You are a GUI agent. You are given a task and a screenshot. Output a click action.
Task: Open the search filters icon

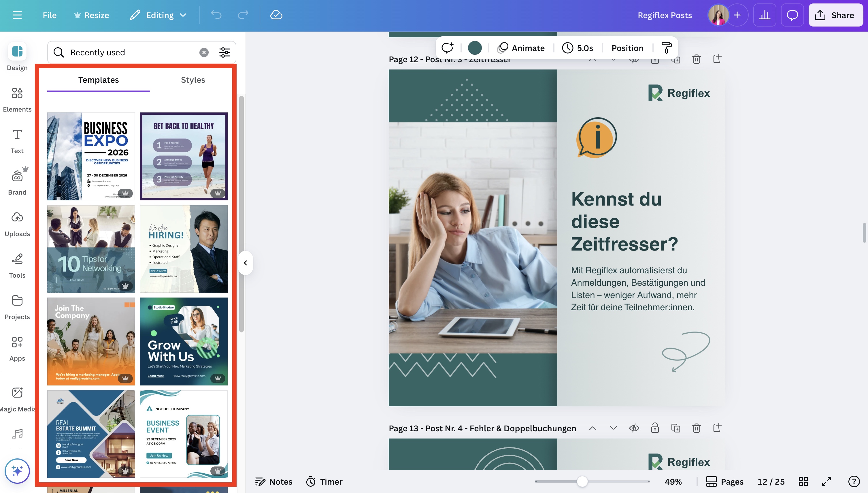[x=224, y=52]
